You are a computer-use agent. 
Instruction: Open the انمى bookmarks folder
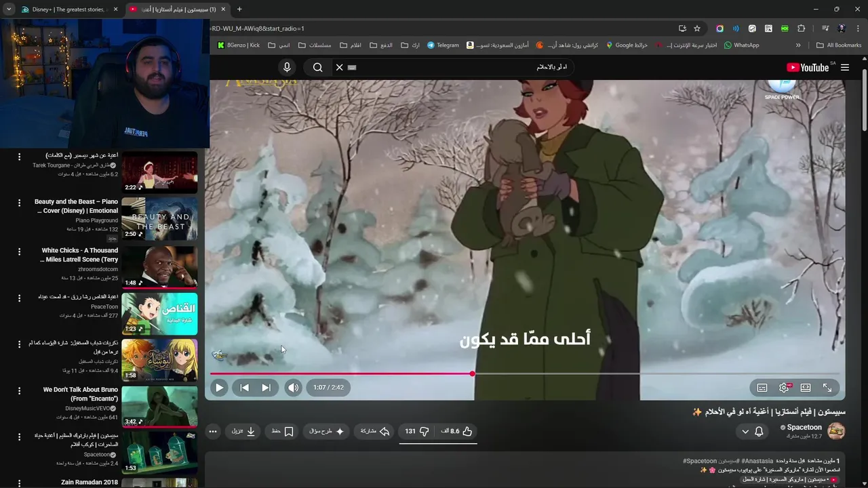[x=279, y=45]
